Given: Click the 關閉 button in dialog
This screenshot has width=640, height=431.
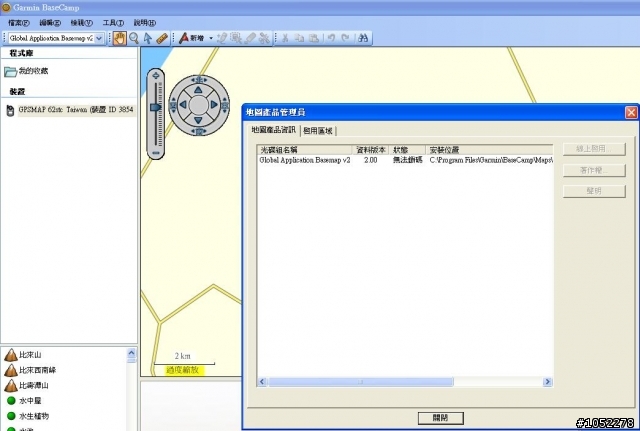Looking at the screenshot, I should [x=440, y=418].
